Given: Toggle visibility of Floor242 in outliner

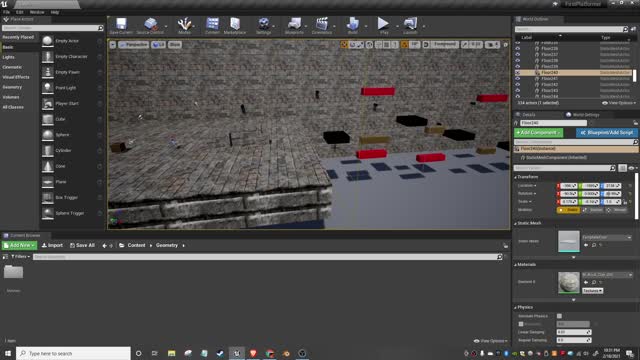Looking at the screenshot, I should (518, 84).
